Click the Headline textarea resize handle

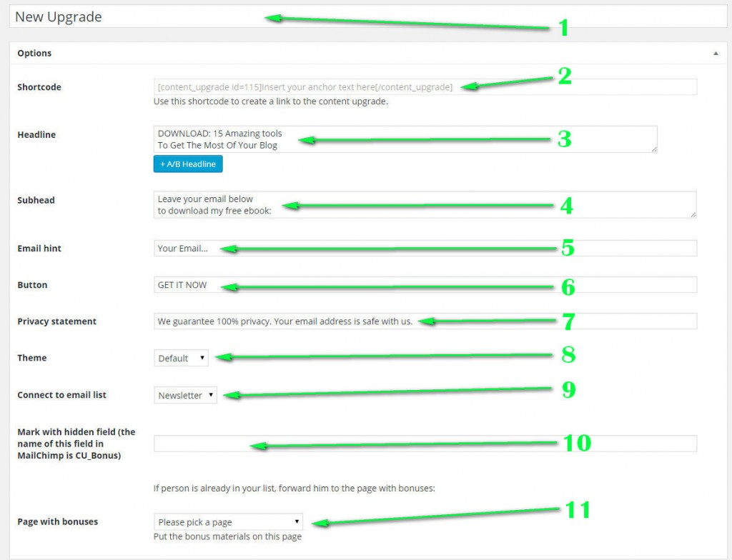[654, 150]
